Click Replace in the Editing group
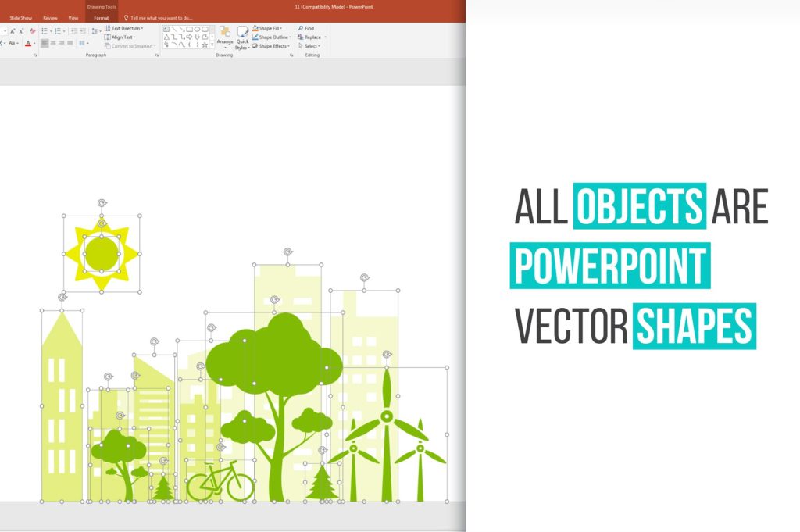 (311, 37)
